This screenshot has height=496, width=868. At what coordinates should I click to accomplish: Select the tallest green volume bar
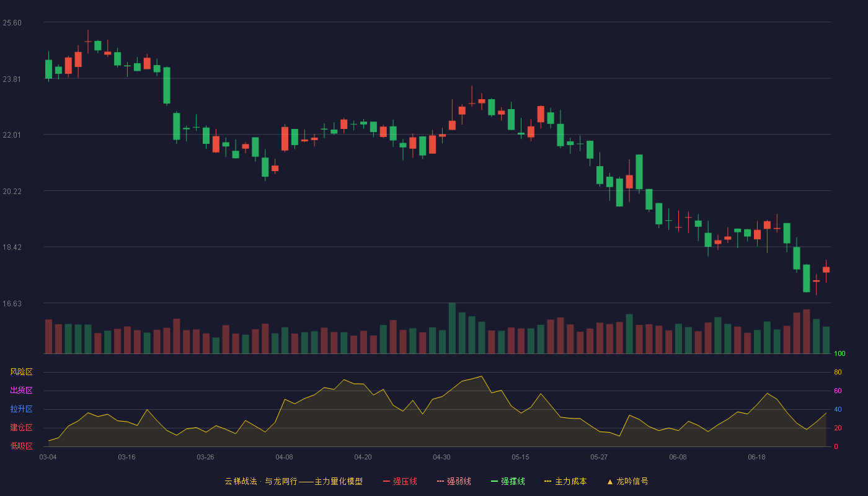452,328
